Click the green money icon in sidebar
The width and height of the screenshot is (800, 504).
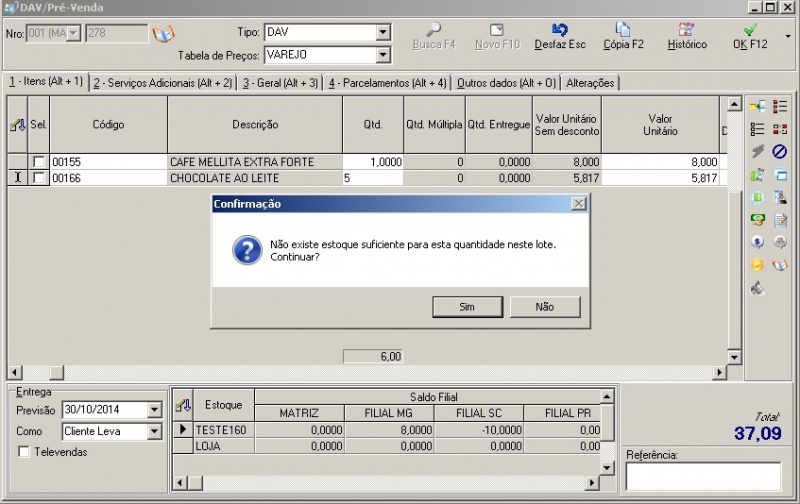tap(758, 219)
